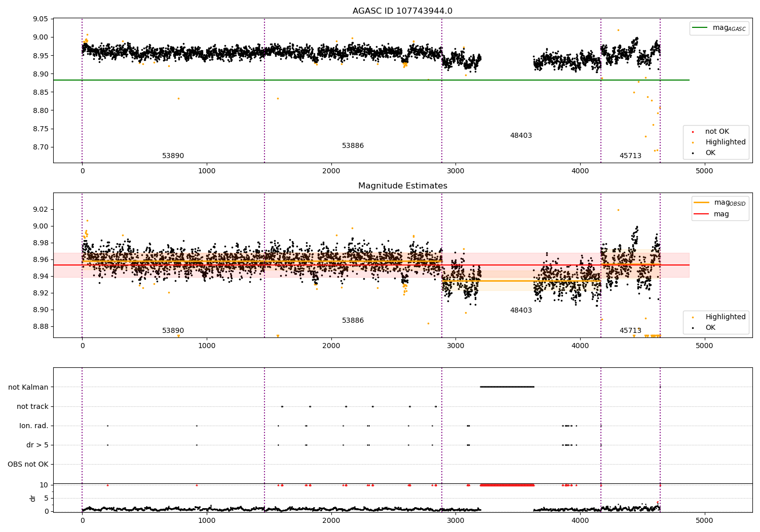Click the red mag line in Magnitude Estimates
The width and height of the screenshot is (760, 532).
(371, 265)
